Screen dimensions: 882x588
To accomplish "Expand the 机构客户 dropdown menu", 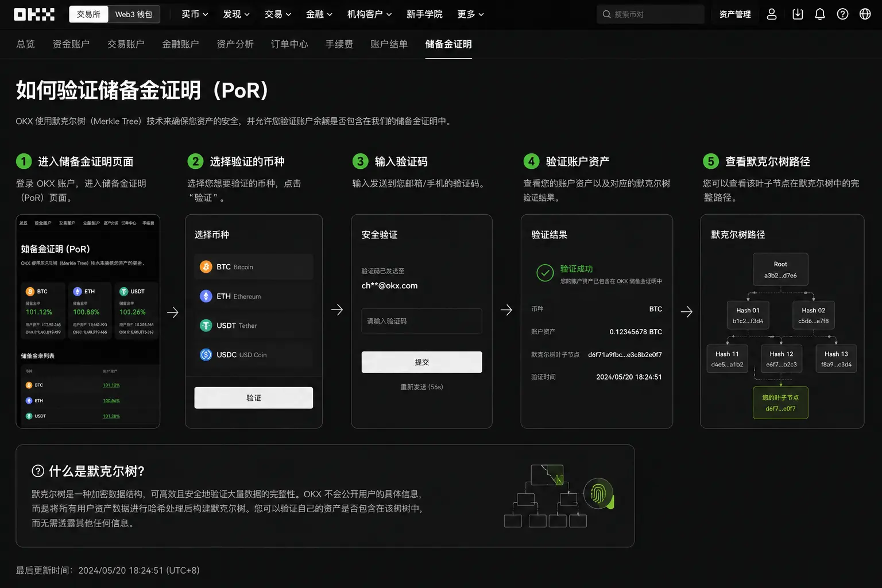I will pos(369,14).
